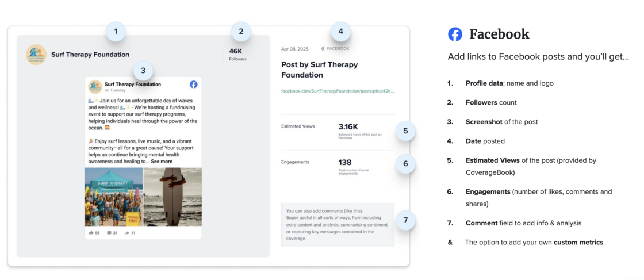
Task: Click the group photo thumbnail under the tent
Action: click(113, 197)
